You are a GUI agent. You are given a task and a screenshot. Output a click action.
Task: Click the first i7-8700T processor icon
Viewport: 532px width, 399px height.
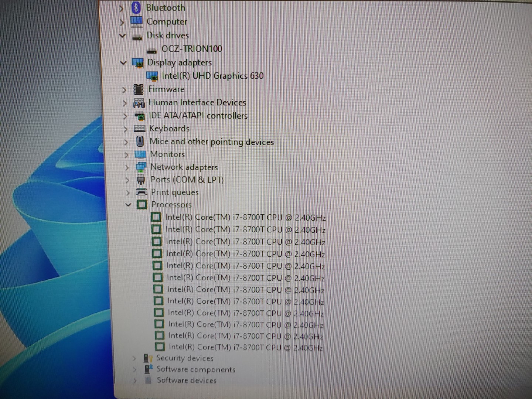pyautogui.click(x=156, y=217)
